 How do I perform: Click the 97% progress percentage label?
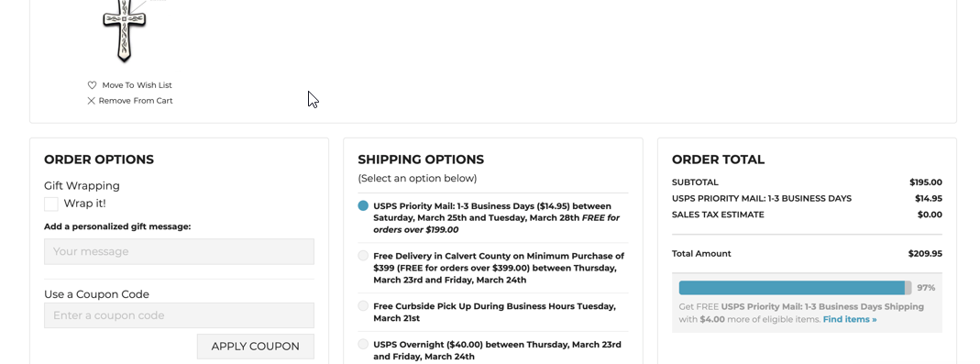click(x=926, y=288)
